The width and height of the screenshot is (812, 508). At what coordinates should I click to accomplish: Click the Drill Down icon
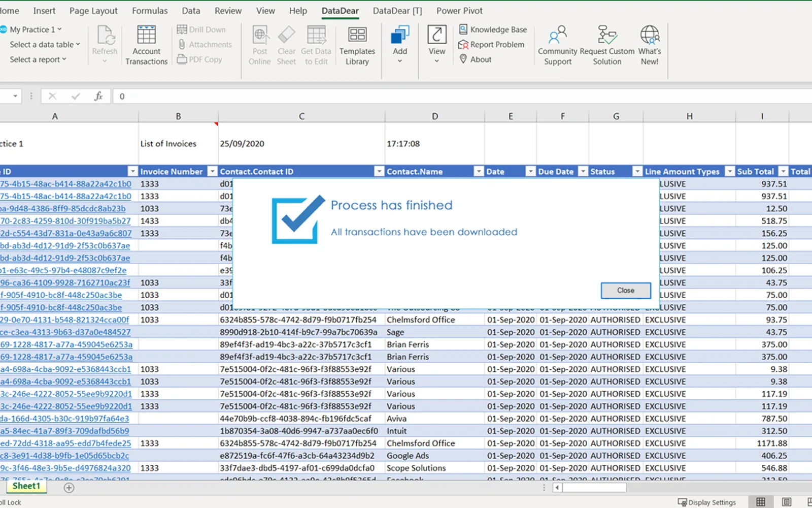click(182, 29)
